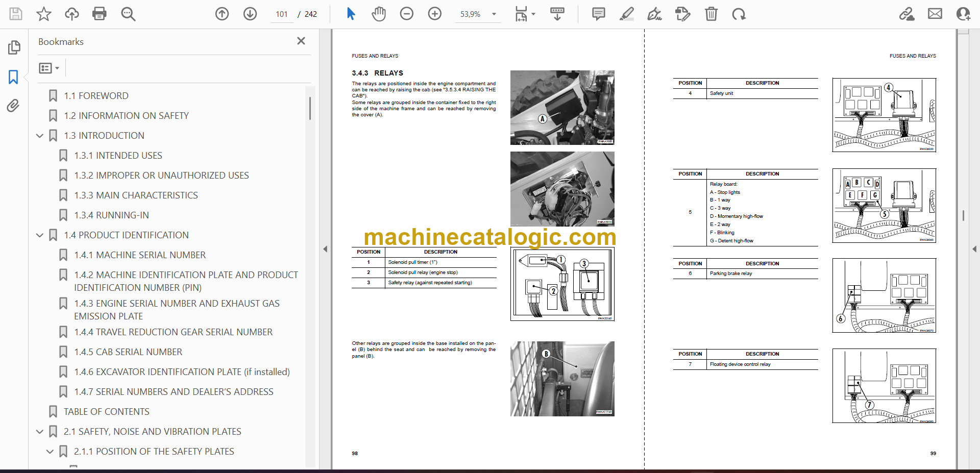
Task: Open the Attachments paperclip panel
Action: pyautogui.click(x=14, y=106)
